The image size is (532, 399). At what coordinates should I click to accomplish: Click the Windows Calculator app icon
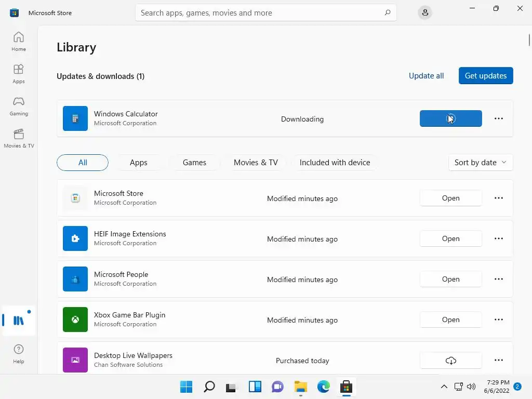(x=75, y=118)
